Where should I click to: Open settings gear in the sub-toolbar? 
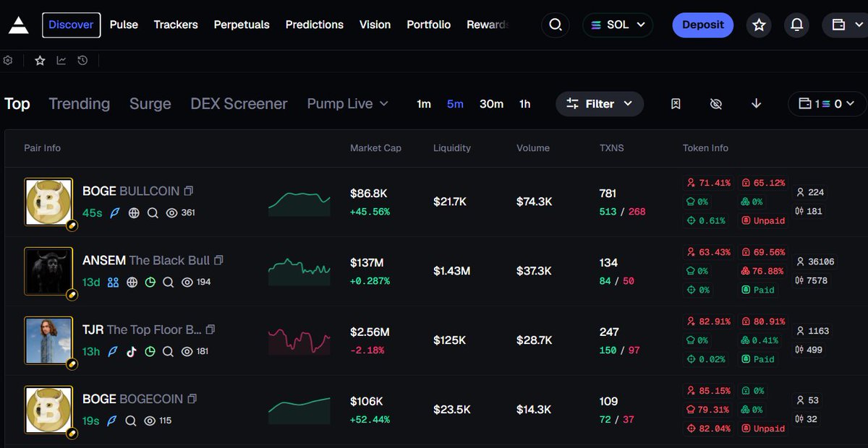pyautogui.click(x=8, y=61)
